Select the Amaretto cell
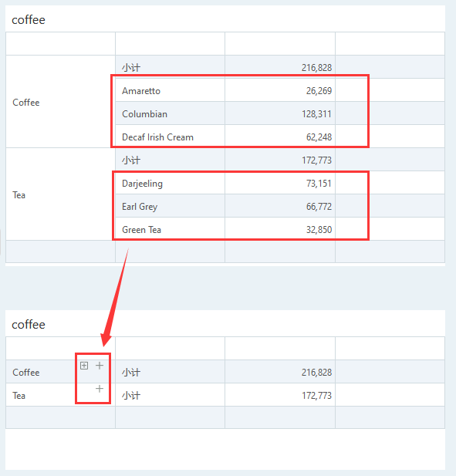Screen dimensions: 456x476 tap(170, 90)
